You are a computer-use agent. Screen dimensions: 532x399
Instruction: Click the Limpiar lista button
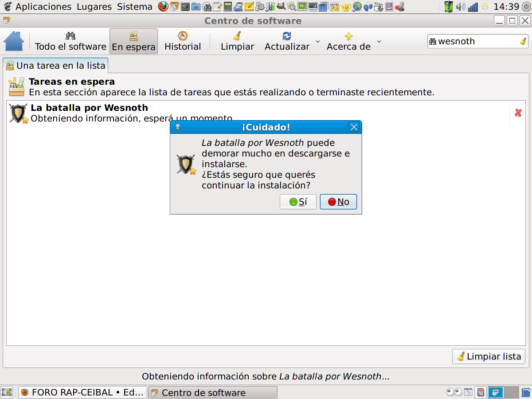(x=489, y=356)
